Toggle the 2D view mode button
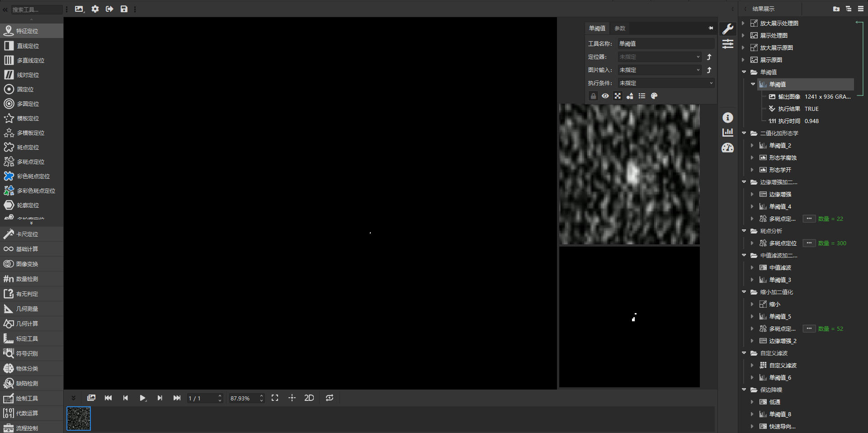This screenshot has height=433, width=868. (x=309, y=398)
